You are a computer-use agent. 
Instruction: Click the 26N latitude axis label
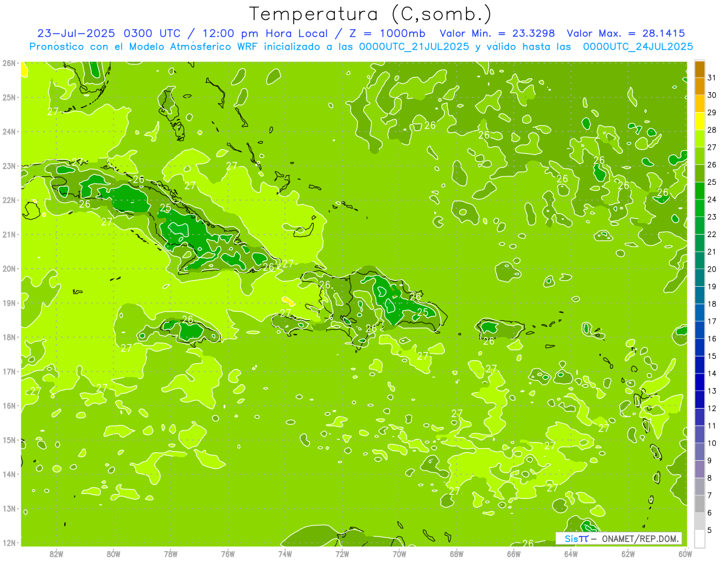9,63
